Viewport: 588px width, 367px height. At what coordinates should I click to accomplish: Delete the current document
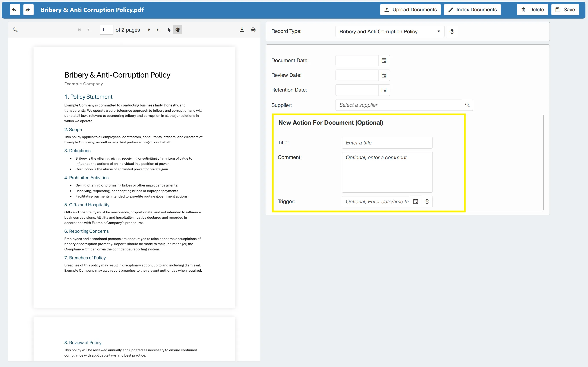click(532, 10)
